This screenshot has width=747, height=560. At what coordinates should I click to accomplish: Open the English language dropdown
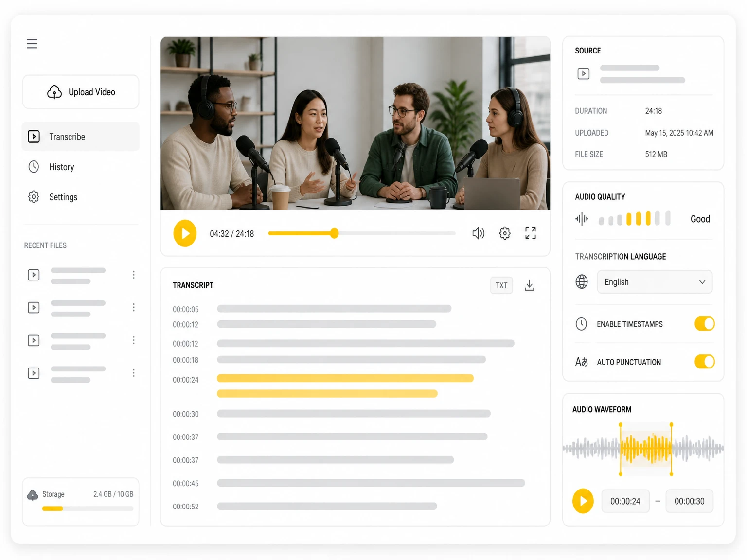click(655, 282)
